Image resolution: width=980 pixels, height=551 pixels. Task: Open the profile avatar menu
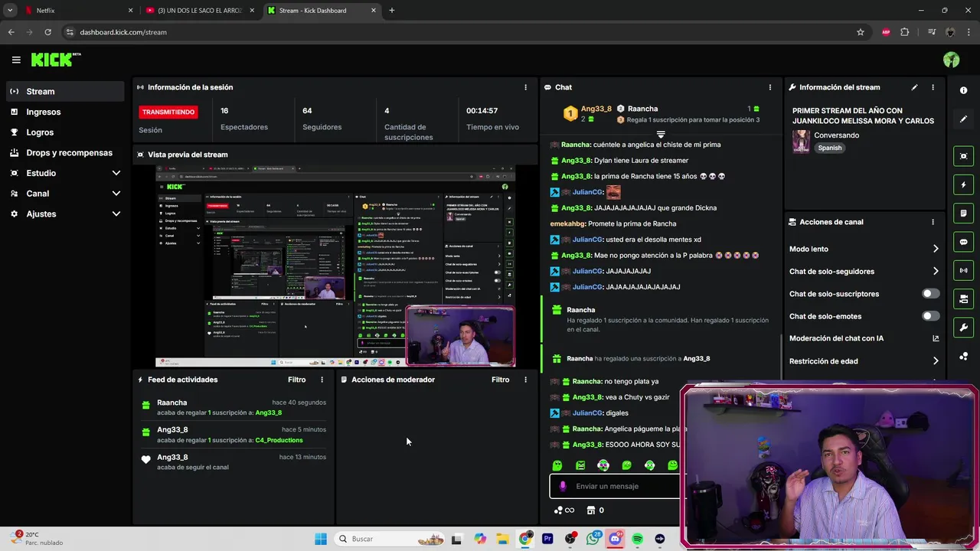952,60
